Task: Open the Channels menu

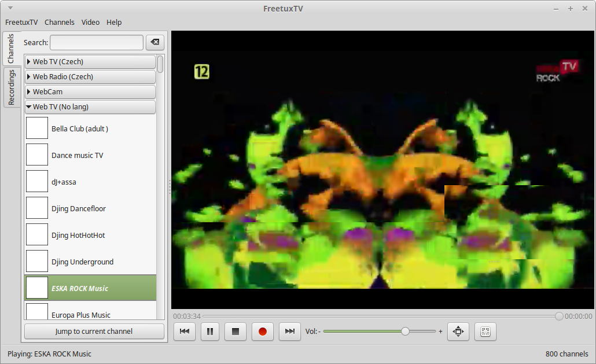Action: 59,23
